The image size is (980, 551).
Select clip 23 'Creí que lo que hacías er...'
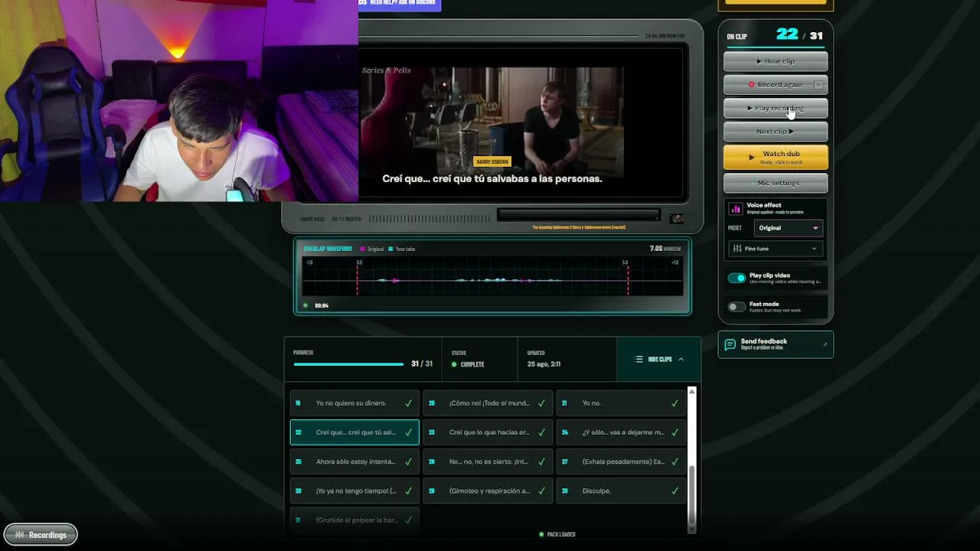pos(488,432)
